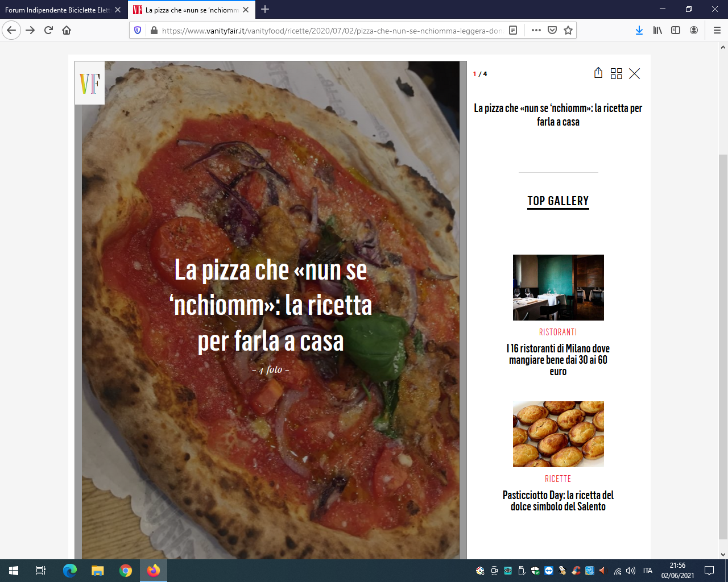Image resolution: width=728 pixels, height=582 pixels.
Task: Go forward in browser history
Action: [30, 30]
